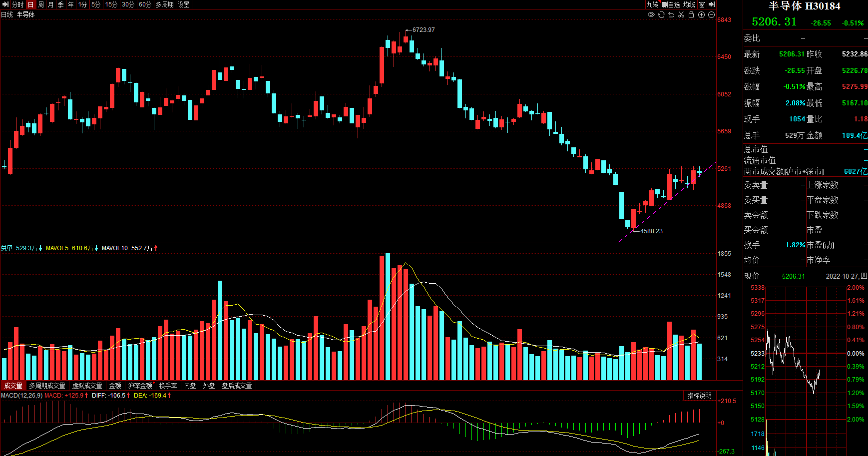Click the arrow-to-bar icon beside 窗
The width and height of the screenshot is (868, 456).
coord(712,4)
